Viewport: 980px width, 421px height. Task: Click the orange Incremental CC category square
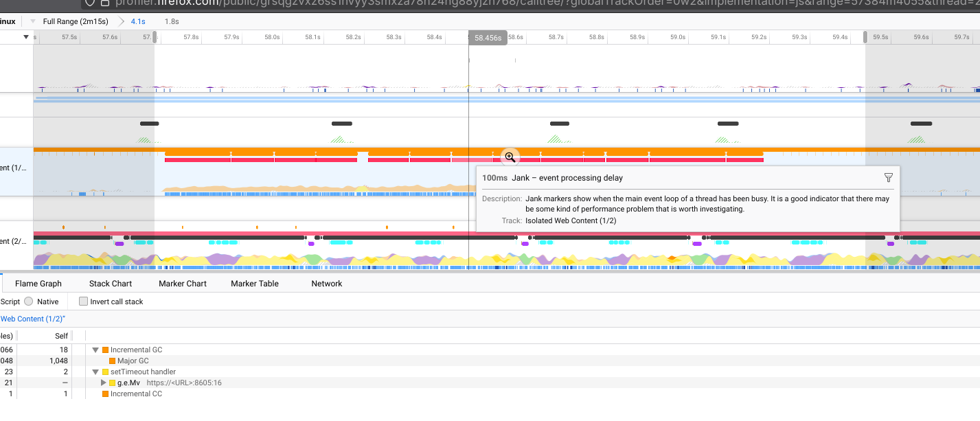click(x=106, y=394)
